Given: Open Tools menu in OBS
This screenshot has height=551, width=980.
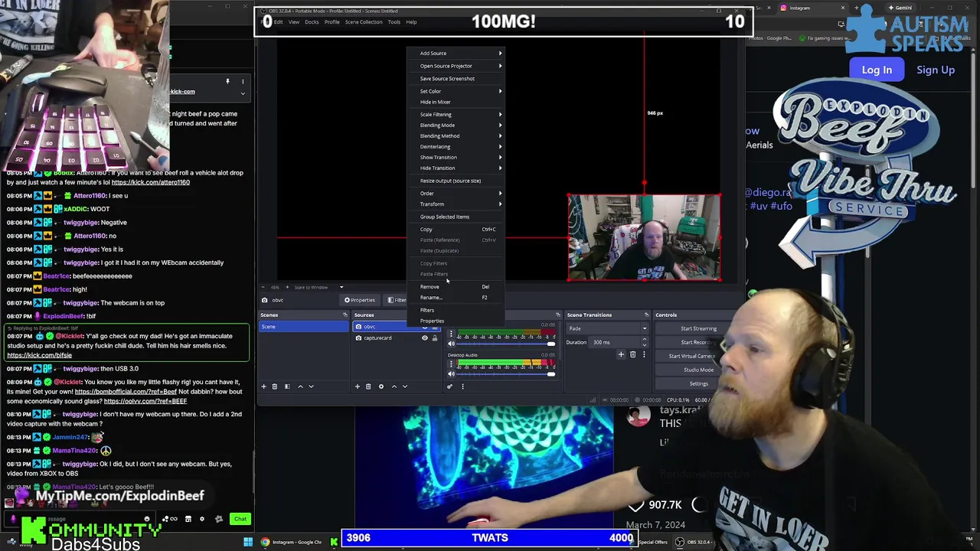Looking at the screenshot, I should point(394,22).
